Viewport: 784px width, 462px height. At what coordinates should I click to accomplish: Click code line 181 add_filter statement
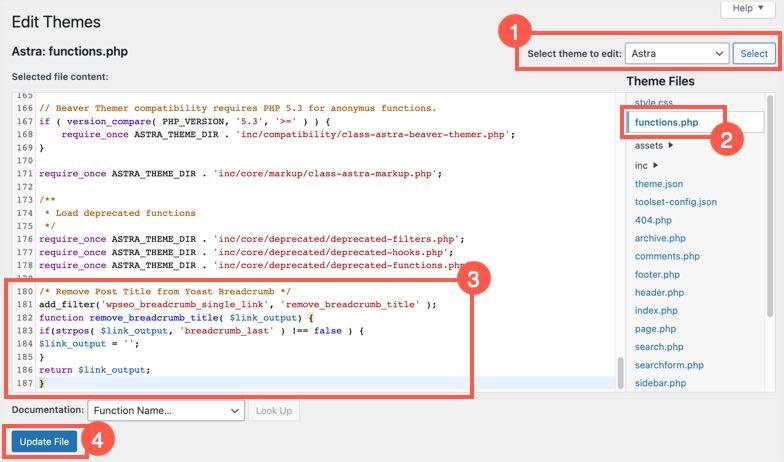238,304
